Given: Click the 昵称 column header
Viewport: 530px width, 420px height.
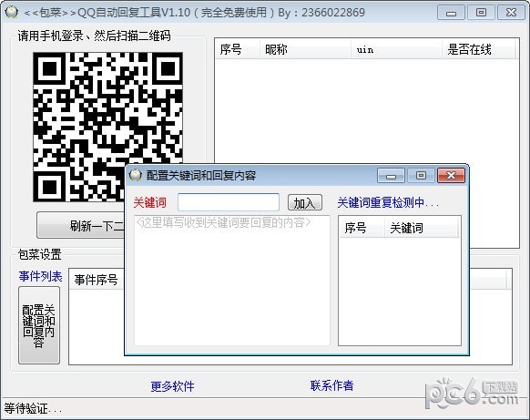Looking at the screenshot, I should click(x=306, y=49).
